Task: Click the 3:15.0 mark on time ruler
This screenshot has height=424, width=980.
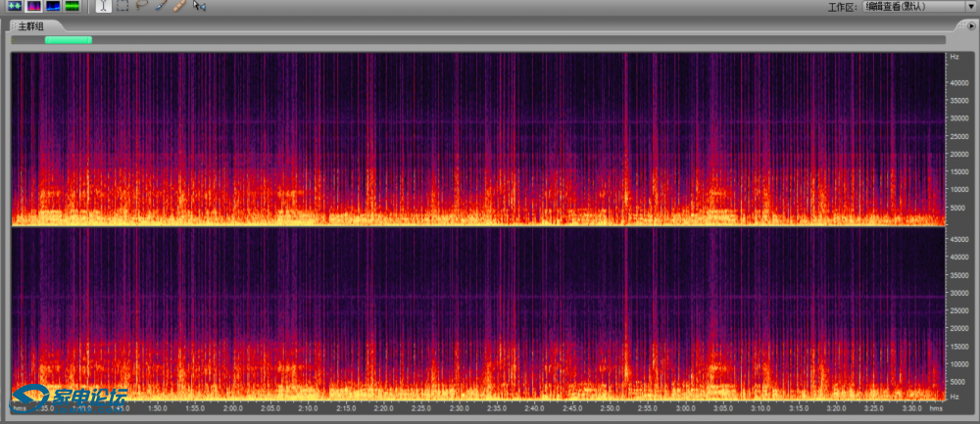Action: [x=799, y=408]
